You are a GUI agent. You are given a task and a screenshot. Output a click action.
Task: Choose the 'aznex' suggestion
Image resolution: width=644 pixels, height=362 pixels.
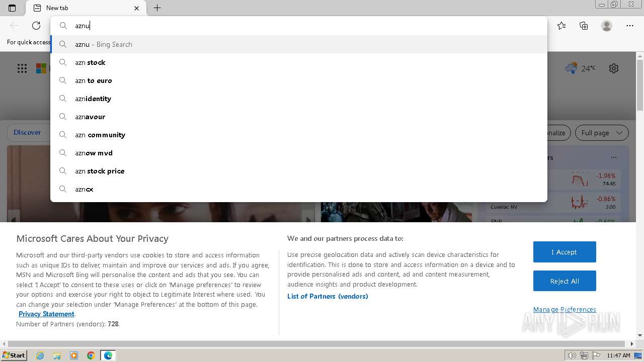pyautogui.click(x=299, y=189)
